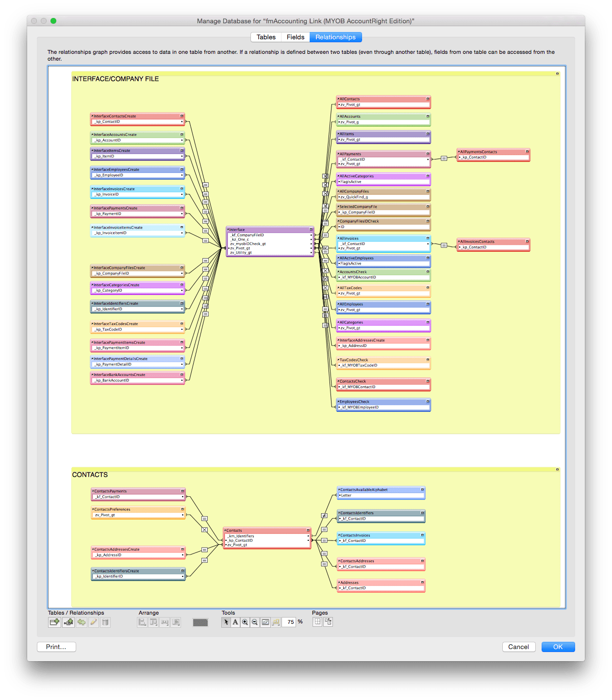Click the add table occurrence icon
Image resolution: width=612 pixels, height=700 pixels.
(x=54, y=622)
